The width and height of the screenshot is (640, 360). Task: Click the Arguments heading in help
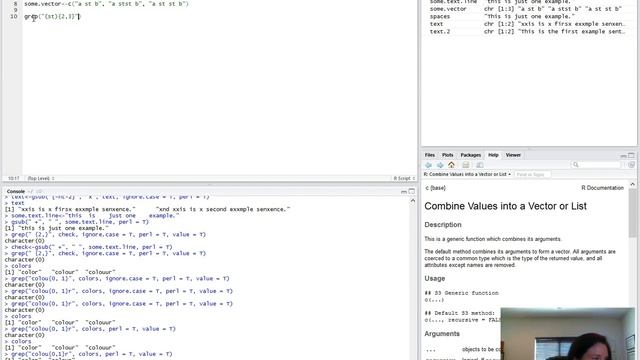click(x=442, y=334)
